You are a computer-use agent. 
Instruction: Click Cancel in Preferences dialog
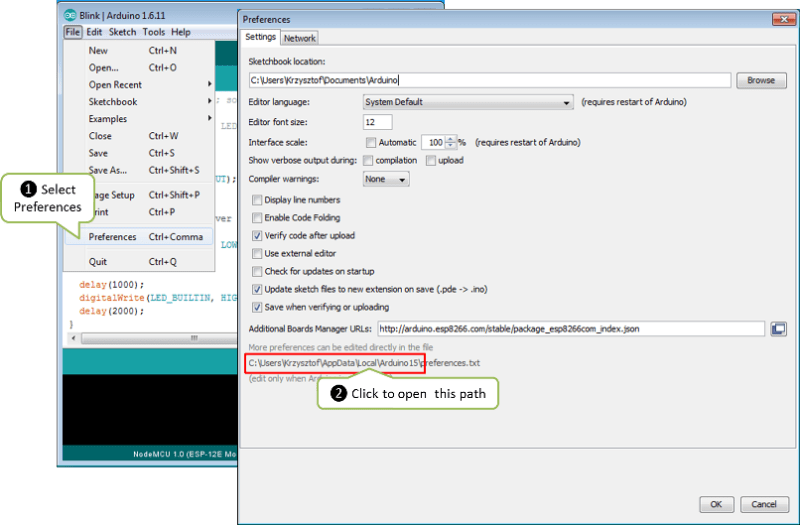(x=764, y=504)
